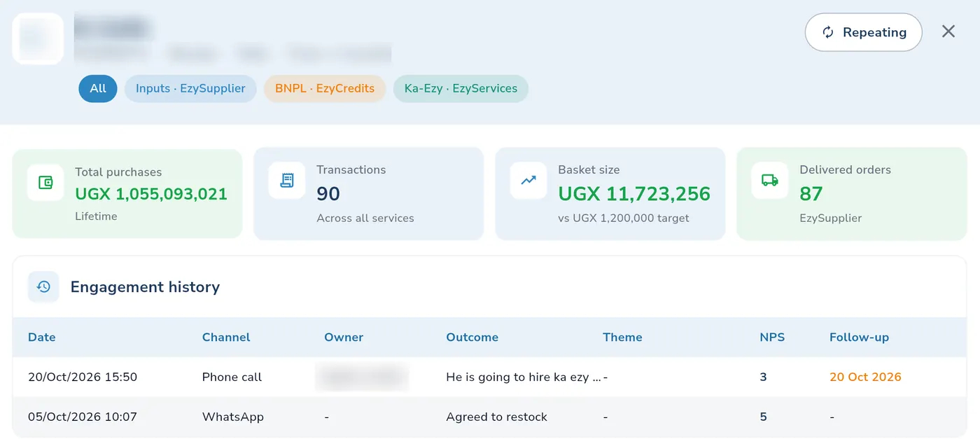Click the trend arrow icon on Basket size
980x439 pixels.
click(x=528, y=180)
